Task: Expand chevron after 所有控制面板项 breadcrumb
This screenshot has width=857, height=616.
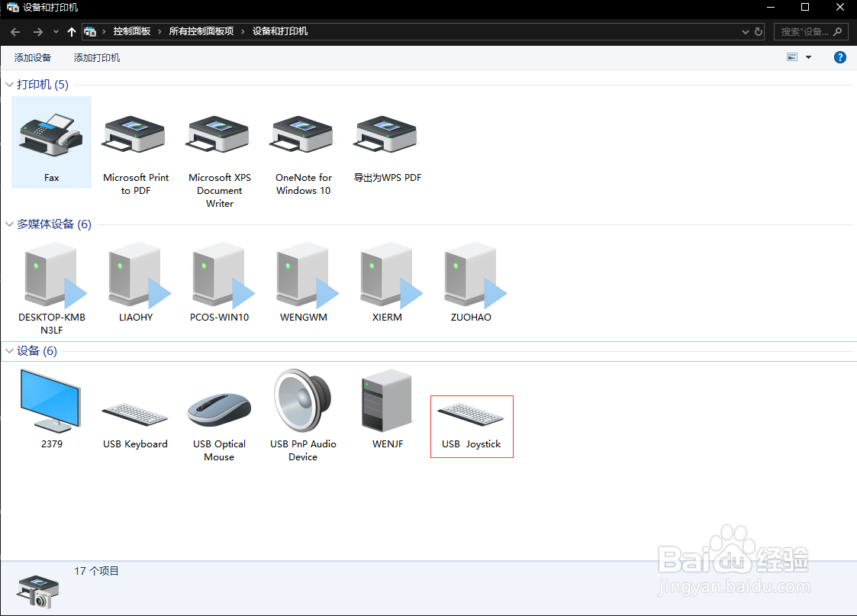Action: (243, 32)
